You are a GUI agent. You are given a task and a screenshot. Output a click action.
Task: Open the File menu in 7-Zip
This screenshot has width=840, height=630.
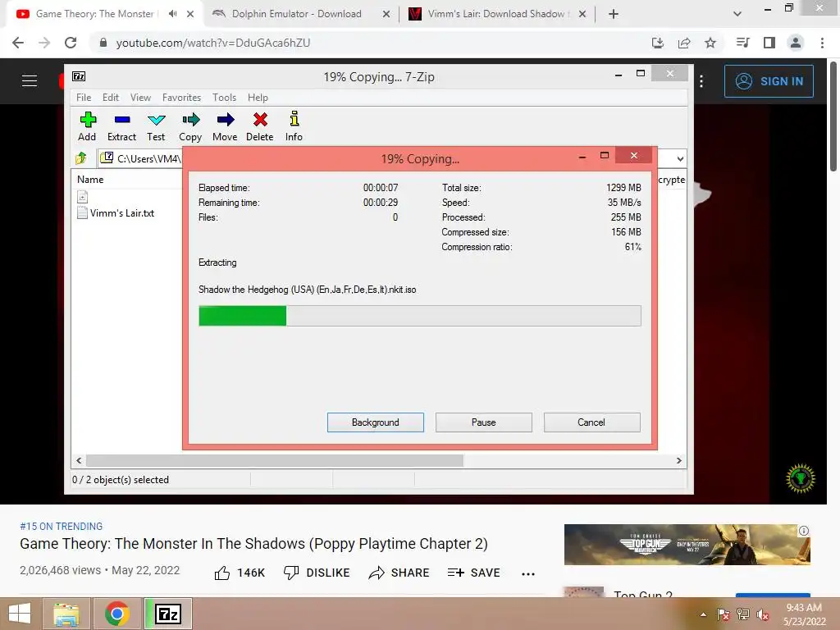click(84, 98)
